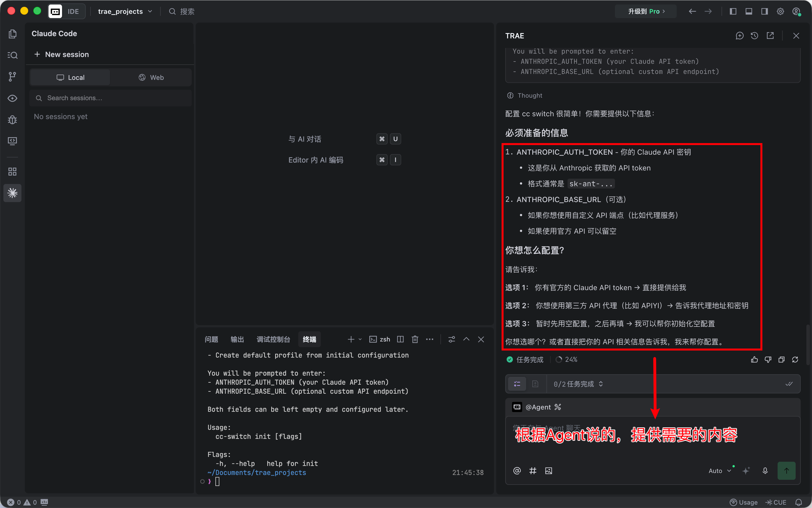The width and height of the screenshot is (812, 508).
Task: Open the eye-shaped preview icon in sidebar
Action: (x=12, y=98)
